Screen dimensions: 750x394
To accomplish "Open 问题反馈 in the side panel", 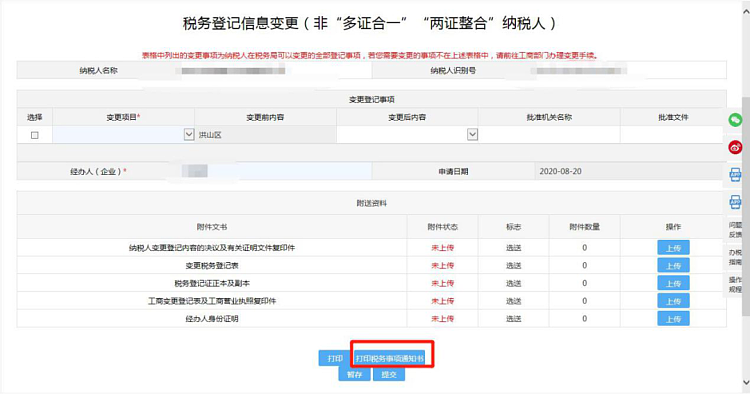I will coord(735,230).
